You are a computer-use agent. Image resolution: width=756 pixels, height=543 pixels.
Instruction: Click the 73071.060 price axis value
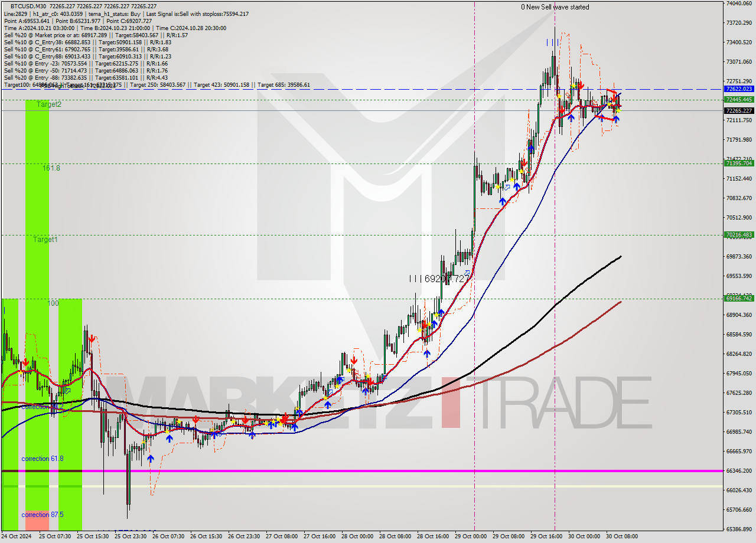pyautogui.click(x=739, y=62)
